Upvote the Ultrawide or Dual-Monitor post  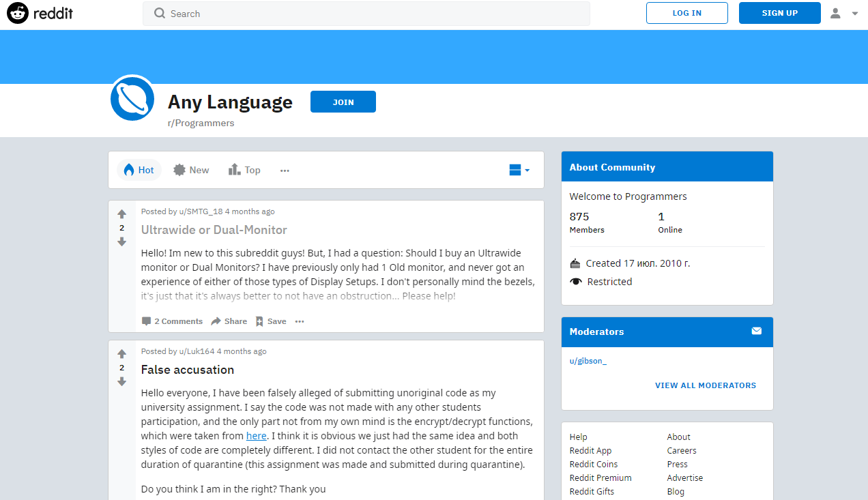[x=121, y=214]
